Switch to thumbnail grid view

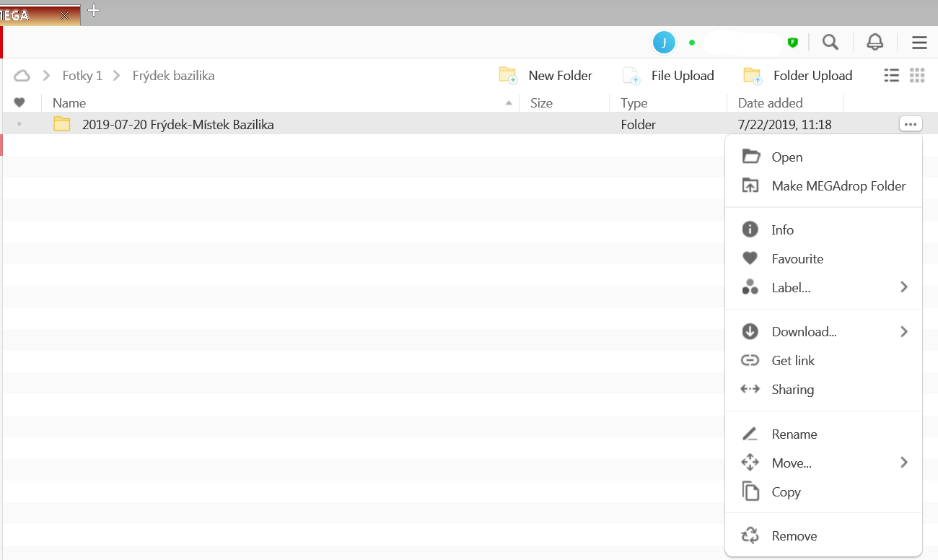[x=917, y=75]
